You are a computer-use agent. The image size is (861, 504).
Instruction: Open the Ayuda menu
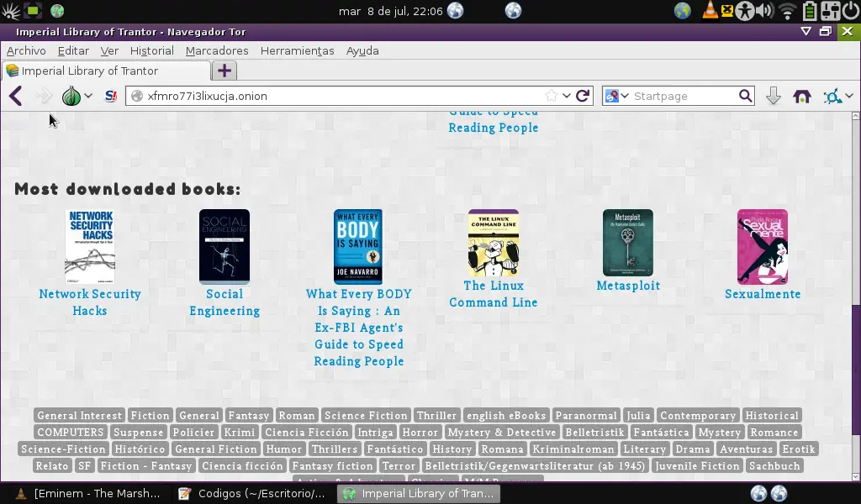coord(362,51)
